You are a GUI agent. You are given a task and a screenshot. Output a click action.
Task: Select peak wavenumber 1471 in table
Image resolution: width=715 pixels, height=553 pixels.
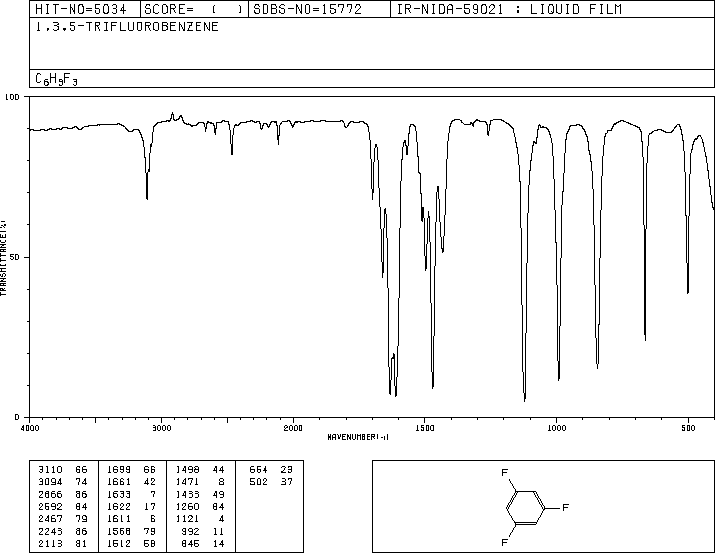tap(187, 482)
